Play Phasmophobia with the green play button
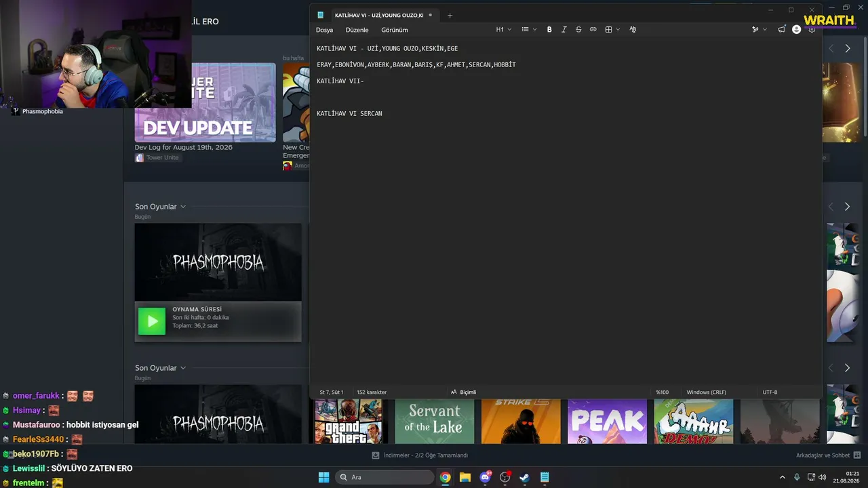 pyautogui.click(x=152, y=321)
